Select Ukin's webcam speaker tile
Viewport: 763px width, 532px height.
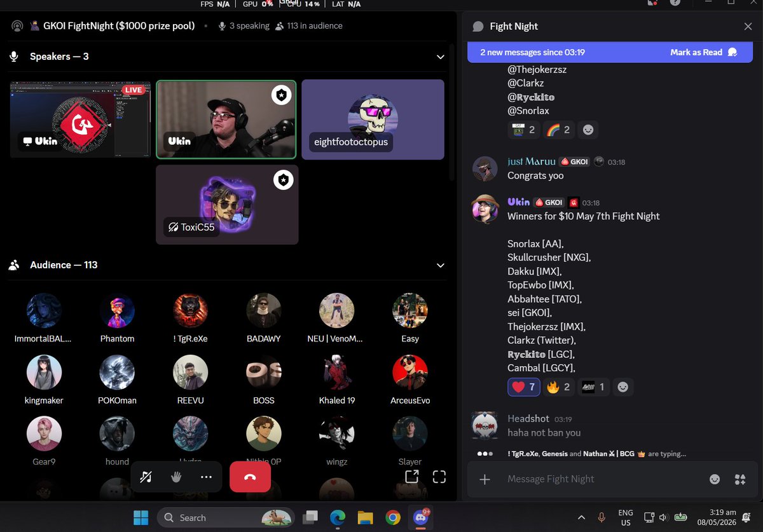pos(226,119)
